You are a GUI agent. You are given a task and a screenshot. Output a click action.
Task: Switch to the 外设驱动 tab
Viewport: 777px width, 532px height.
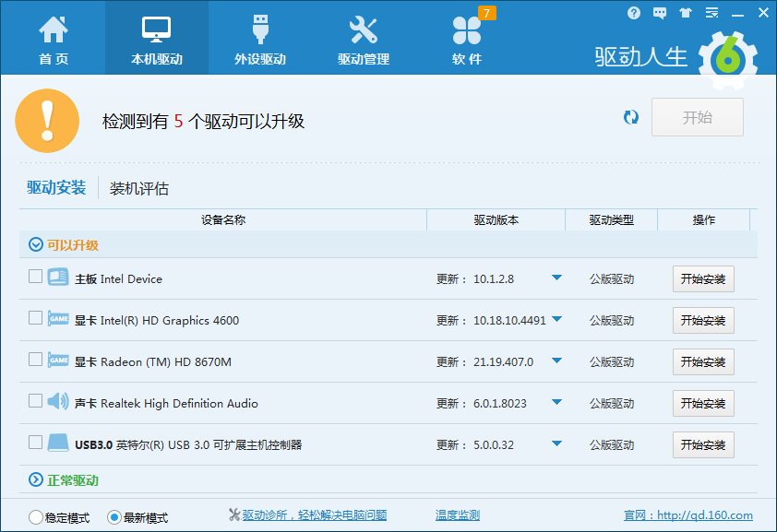pos(260,40)
